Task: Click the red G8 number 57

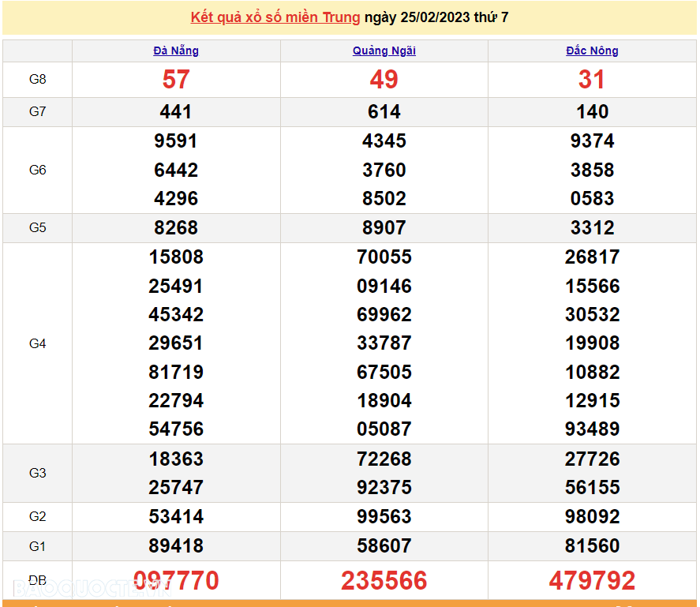Action: click(x=176, y=80)
